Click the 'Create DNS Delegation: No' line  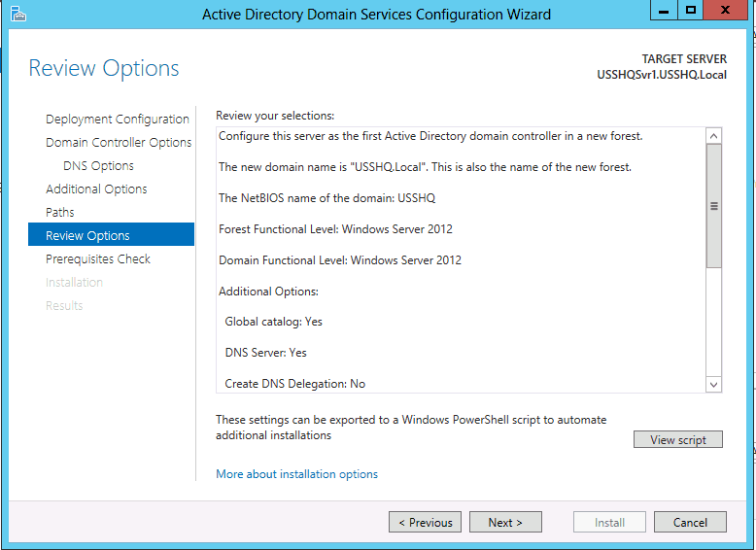coord(295,384)
